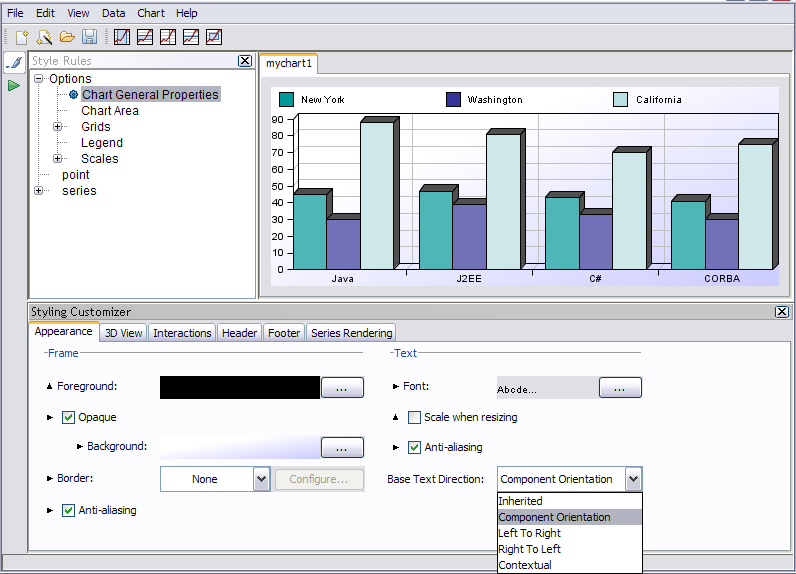Open the Border dropdown set to None
Image resolution: width=796 pixels, height=574 pixels.
[261, 479]
